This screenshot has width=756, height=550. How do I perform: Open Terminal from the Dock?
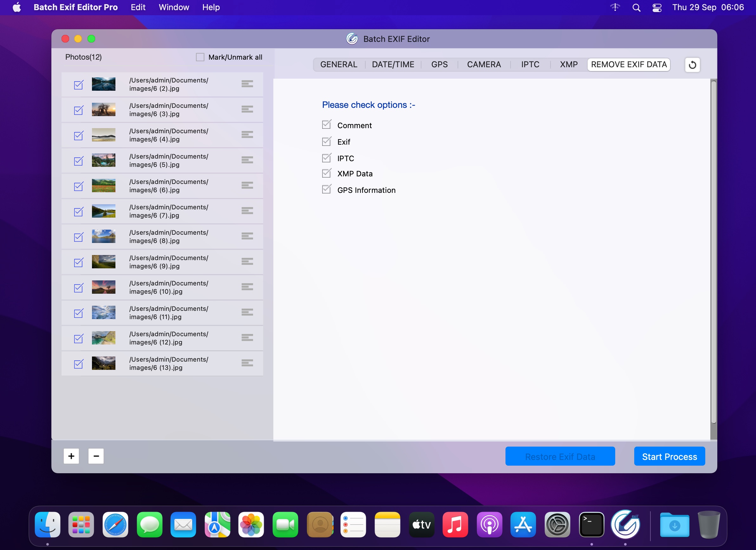(x=591, y=525)
